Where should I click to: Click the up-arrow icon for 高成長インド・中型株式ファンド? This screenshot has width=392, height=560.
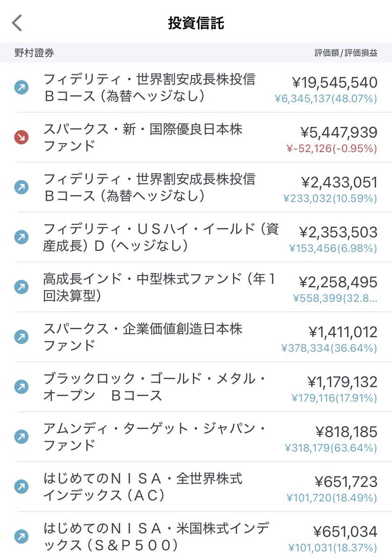(21, 287)
